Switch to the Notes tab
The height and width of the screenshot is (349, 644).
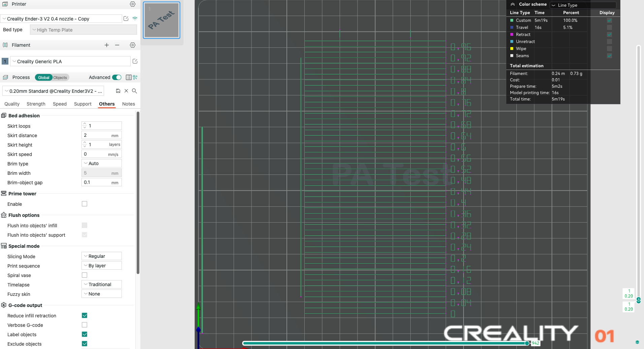tap(129, 104)
